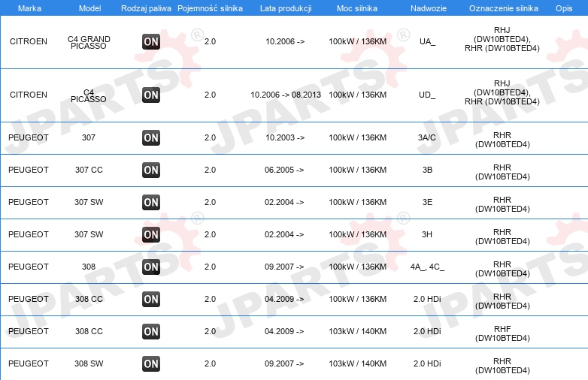Select the 307 CC model cell
Screen dimensions: 588x380
click(89, 170)
